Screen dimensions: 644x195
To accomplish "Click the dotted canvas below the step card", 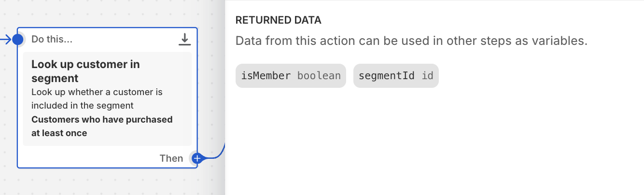I will [x=106, y=182].
